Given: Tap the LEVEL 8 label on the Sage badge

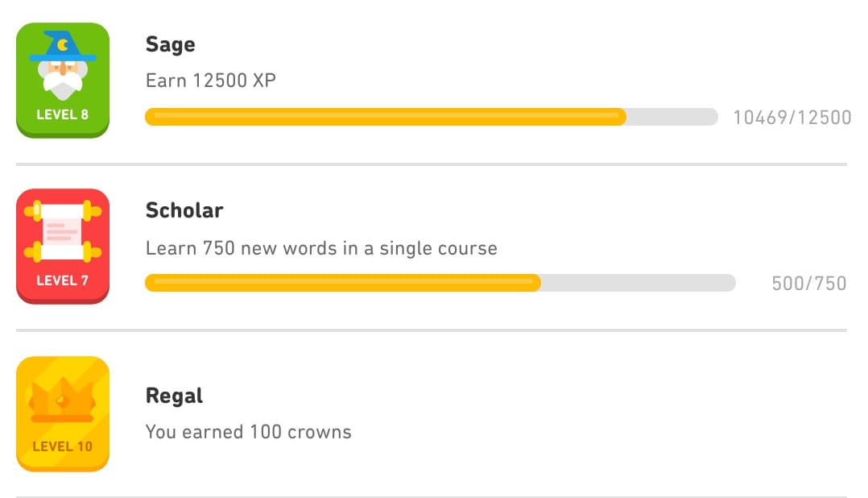Looking at the screenshot, I should coord(63,114).
